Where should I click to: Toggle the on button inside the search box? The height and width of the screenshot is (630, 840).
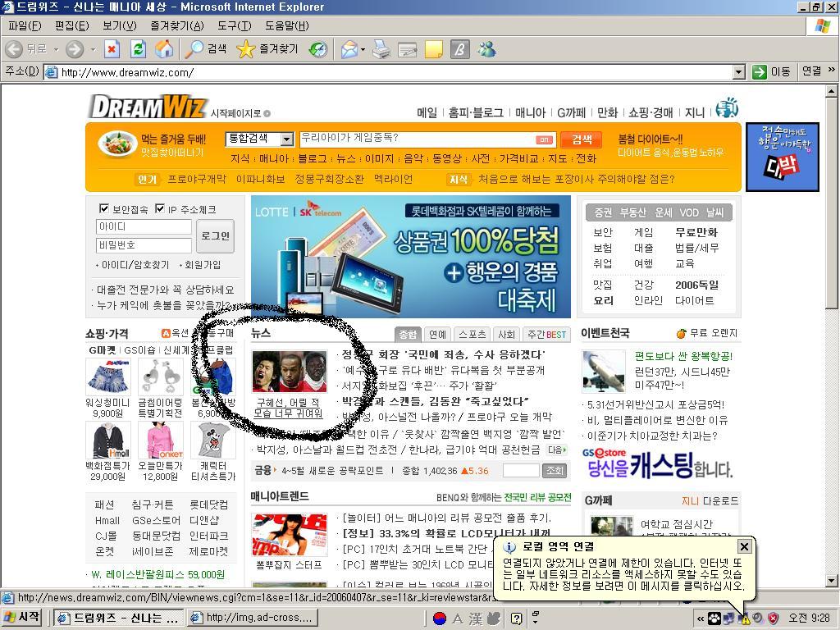tap(543, 139)
